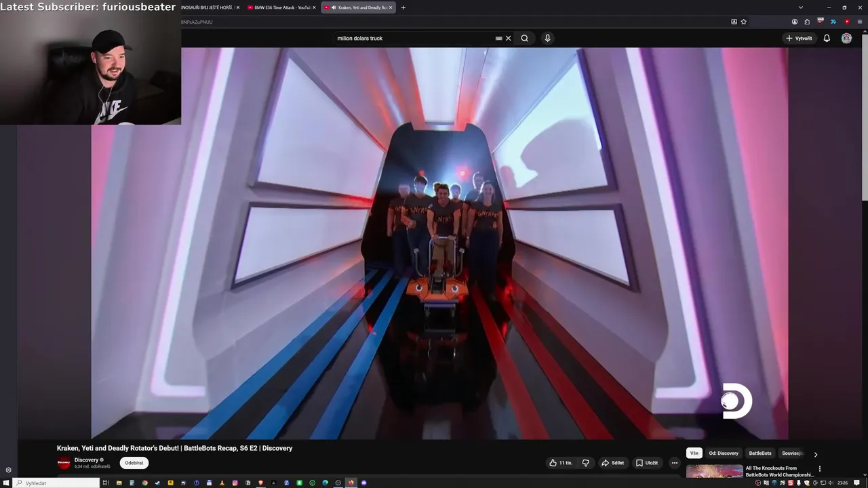Click the settings gear icon at left edge

[x=8, y=470]
